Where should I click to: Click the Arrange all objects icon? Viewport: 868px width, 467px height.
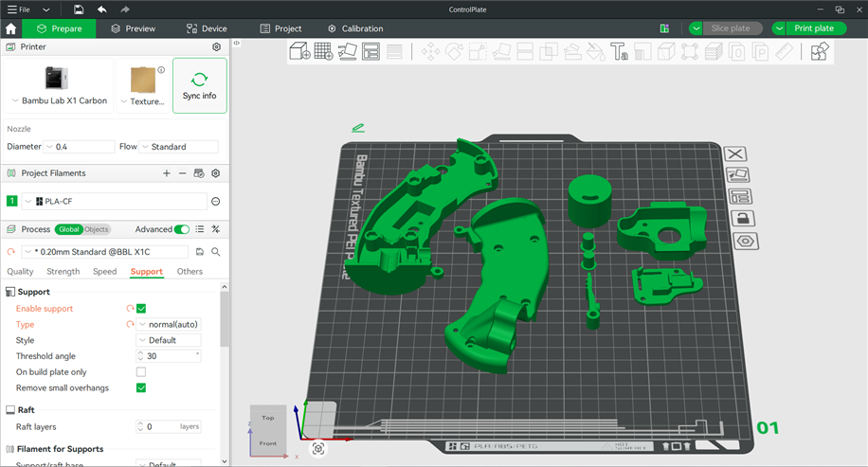coord(371,51)
